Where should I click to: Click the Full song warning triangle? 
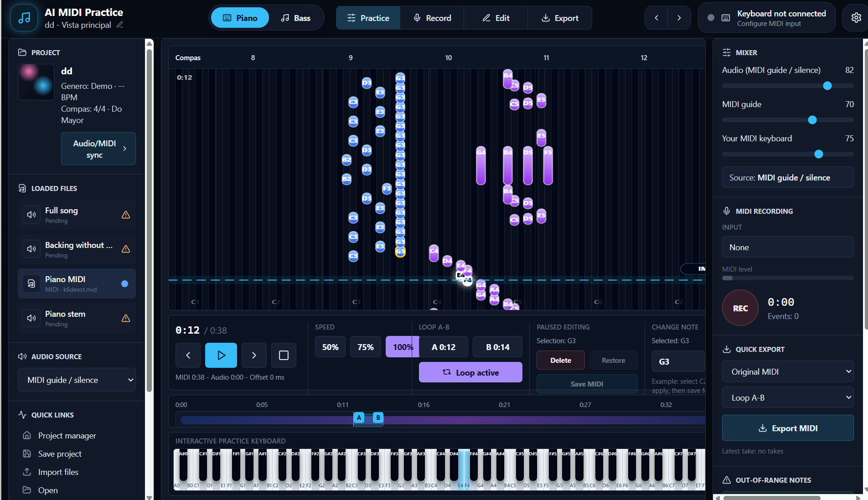click(126, 215)
